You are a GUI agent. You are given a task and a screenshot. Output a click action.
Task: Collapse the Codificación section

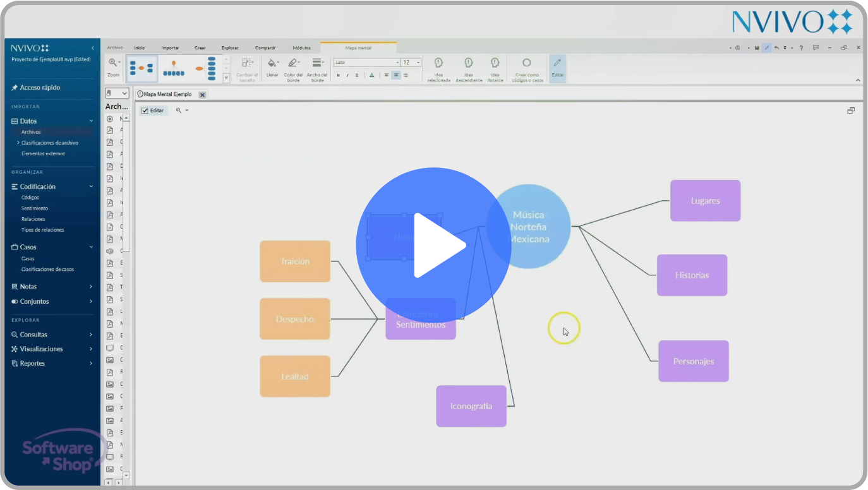(91, 186)
